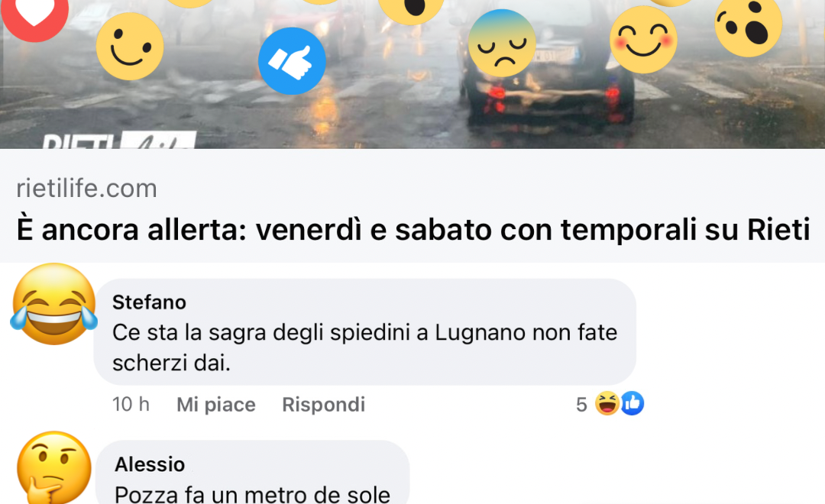Select Stefano's comment about sagra degli spiedini

tap(364, 347)
